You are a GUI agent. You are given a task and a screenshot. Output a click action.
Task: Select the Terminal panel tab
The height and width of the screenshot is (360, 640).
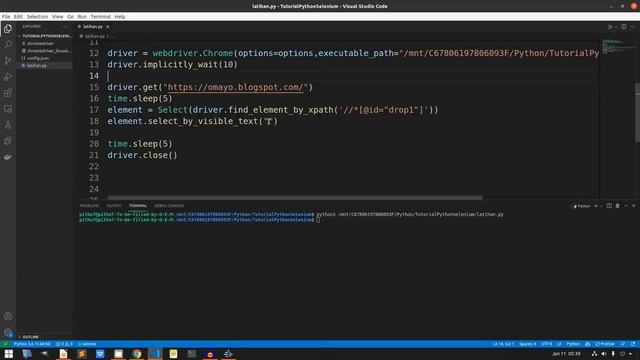pyautogui.click(x=138, y=206)
